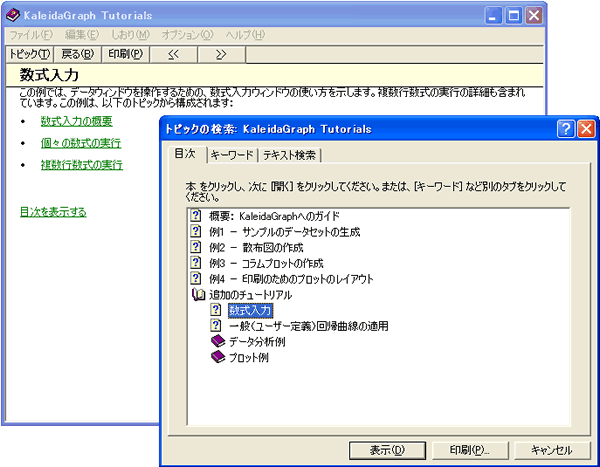Click the 目次を表示する link

click(53, 212)
